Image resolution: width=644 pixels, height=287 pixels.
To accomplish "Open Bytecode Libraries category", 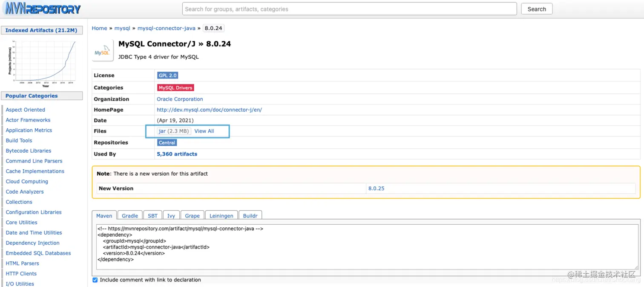I will 29,151.
